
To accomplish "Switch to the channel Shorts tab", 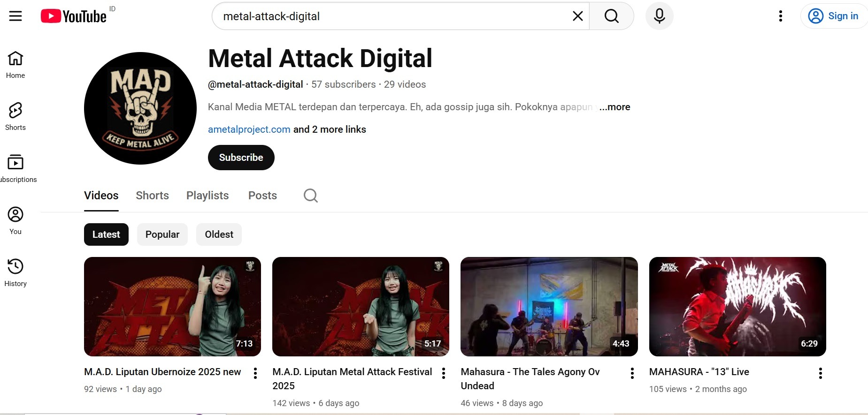I will [x=153, y=196].
